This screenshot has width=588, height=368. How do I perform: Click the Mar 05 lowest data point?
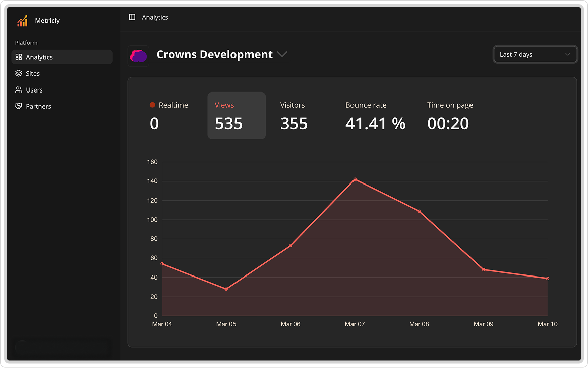tap(226, 289)
